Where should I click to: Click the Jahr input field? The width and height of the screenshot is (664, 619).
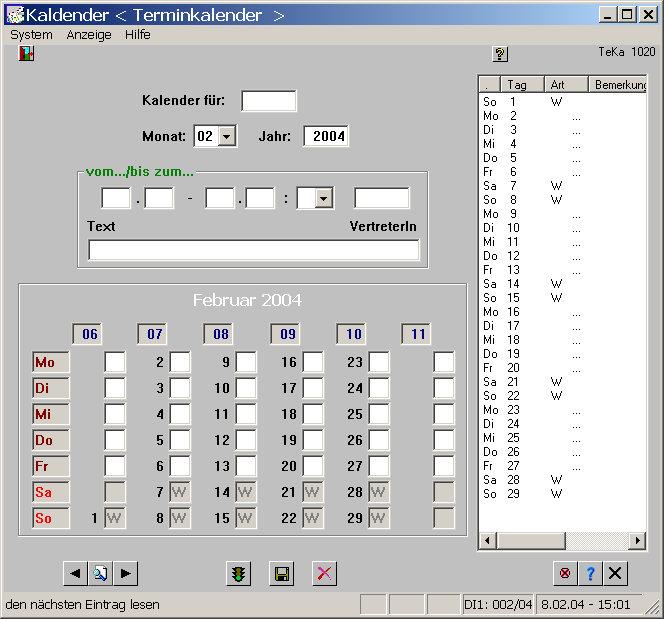pyautogui.click(x=326, y=136)
